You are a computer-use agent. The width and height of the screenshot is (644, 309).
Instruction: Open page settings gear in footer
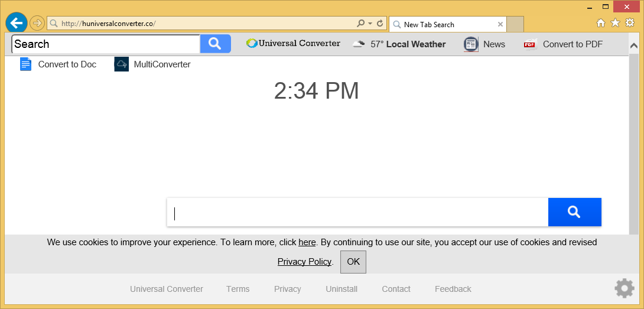tap(625, 288)
